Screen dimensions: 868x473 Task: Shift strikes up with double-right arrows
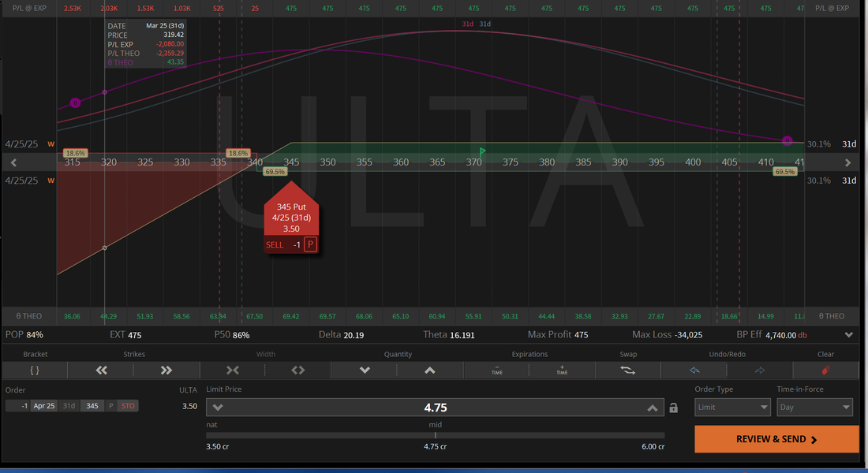click(x=166, y=370)
